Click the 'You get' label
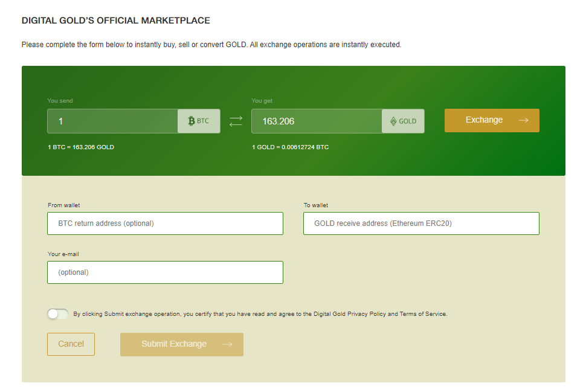The height and width of the screenshot is (392, 586). (262, 100)
